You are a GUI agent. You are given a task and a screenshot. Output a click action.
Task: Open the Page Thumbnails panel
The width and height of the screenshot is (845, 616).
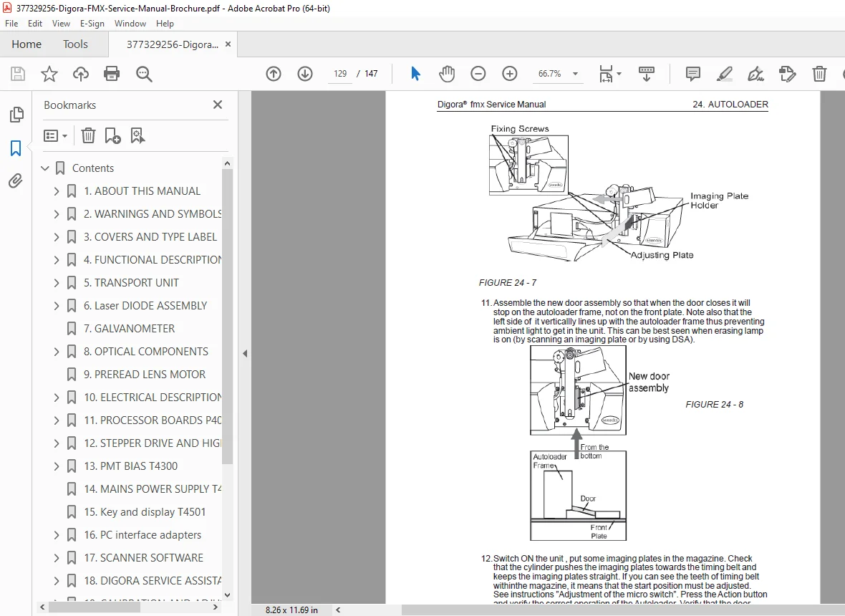click(16, 115)
